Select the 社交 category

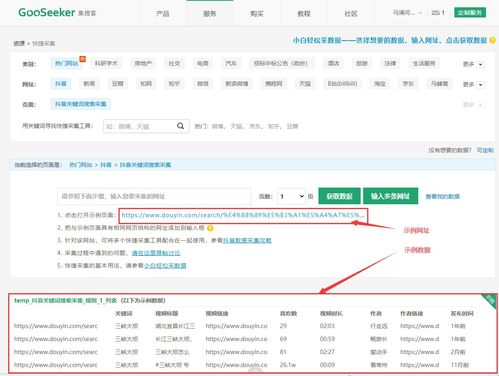pyautogui.click(x=174, y=63)
